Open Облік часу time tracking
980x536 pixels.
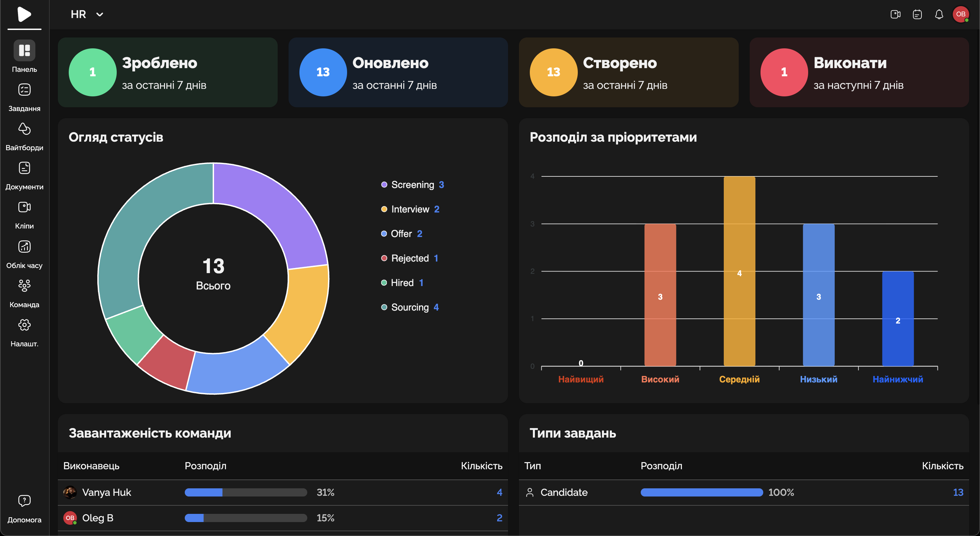tap(24, 247)
